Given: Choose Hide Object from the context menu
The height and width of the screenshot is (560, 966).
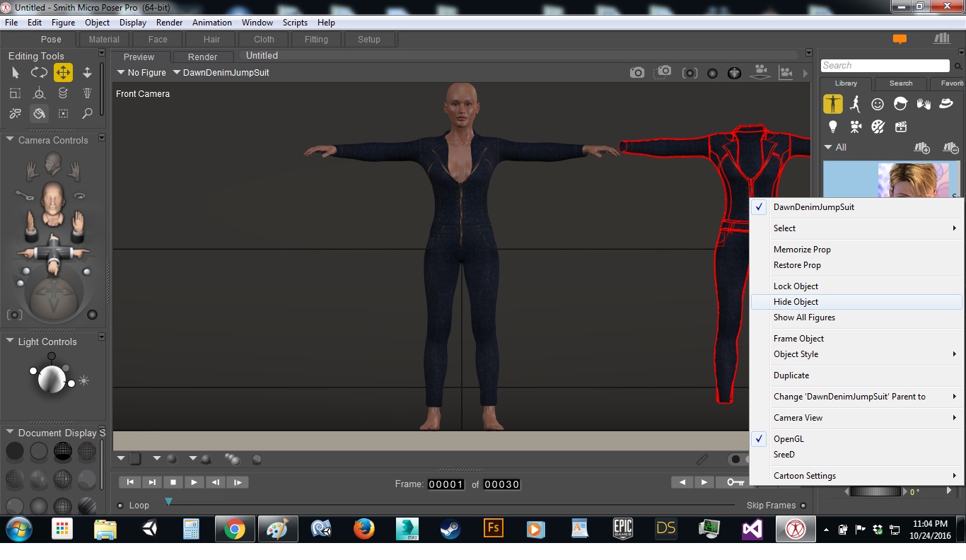Looking at the screenshot, I should pos(796,302).
